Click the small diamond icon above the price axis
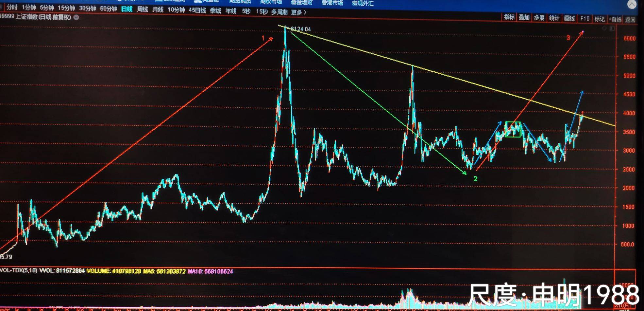Viewport: 644px width, 311px height. [x=604, y=28]
